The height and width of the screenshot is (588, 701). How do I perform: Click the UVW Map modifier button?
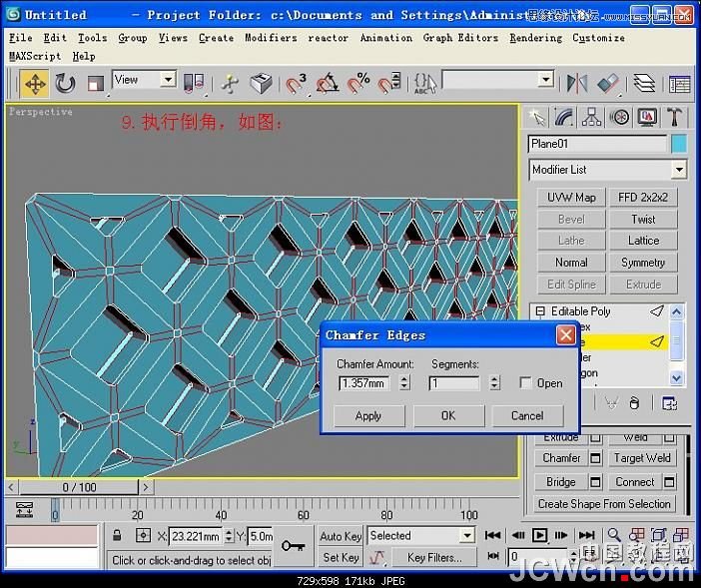(x=571, y=197)
